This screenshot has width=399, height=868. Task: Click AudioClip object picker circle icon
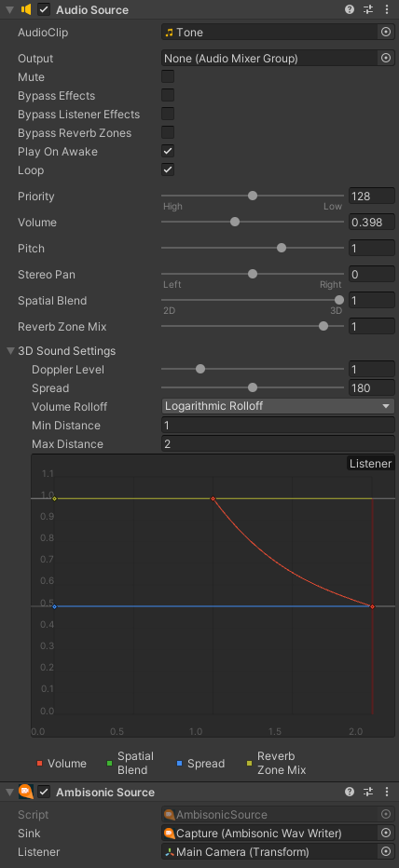click(x=386, y=32)
